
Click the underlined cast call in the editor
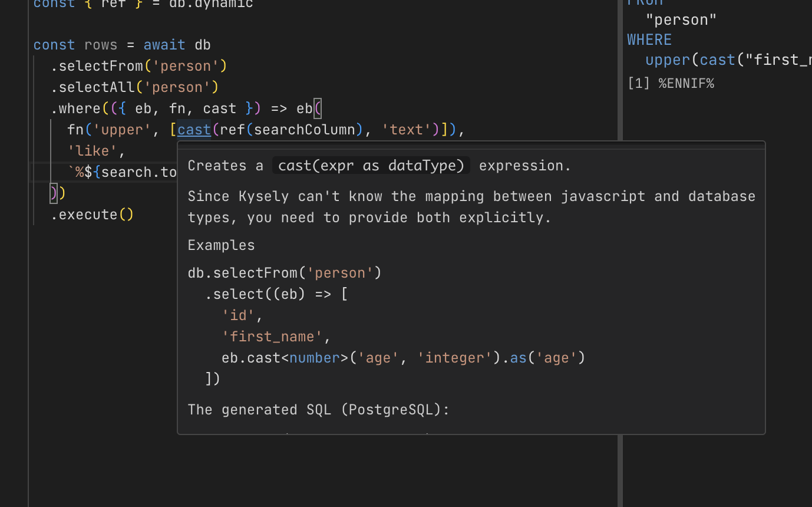(194, 130)
